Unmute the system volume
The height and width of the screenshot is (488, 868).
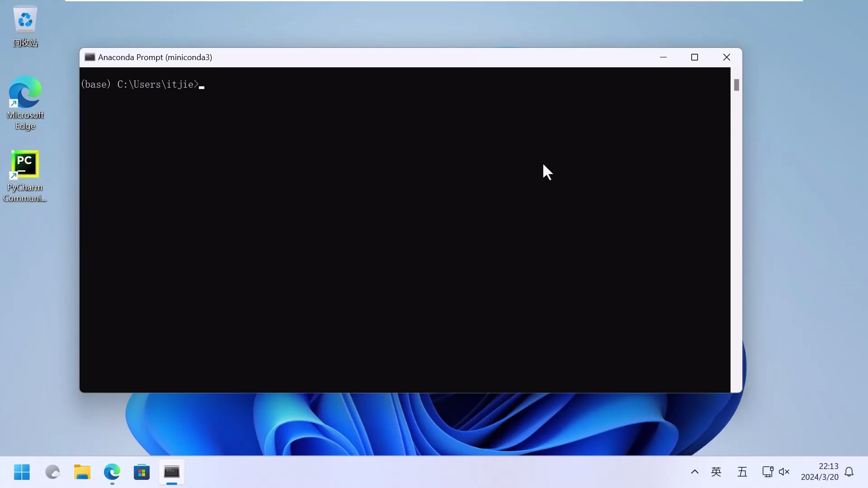(x=784, y=472)
